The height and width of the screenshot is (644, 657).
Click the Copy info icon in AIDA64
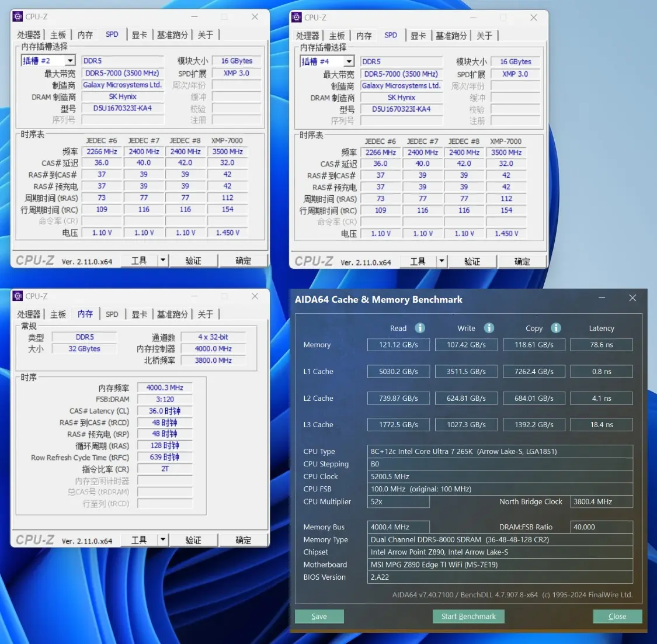pyautogui.click(x=556, y=328)
